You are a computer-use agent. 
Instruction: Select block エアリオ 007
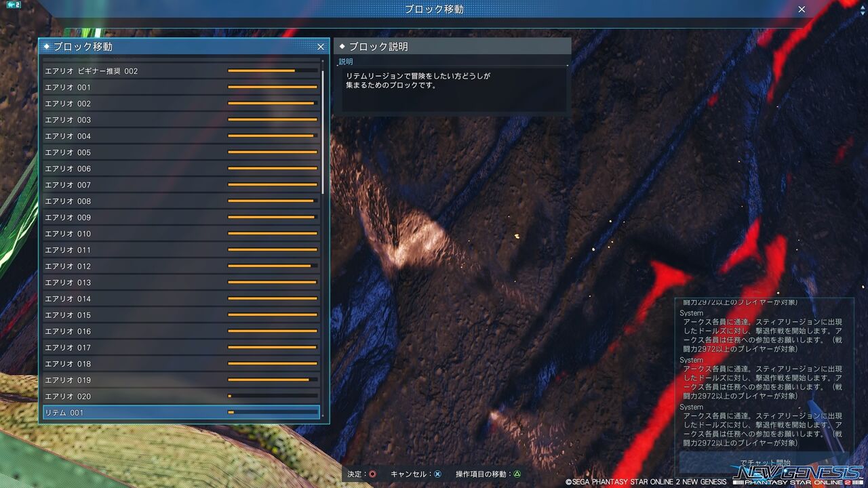(180, 184)
